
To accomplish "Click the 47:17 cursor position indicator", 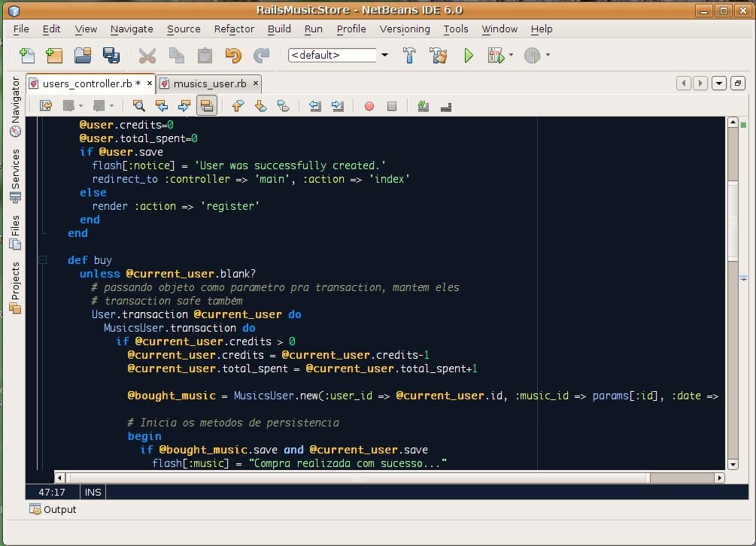I will 52,492.
